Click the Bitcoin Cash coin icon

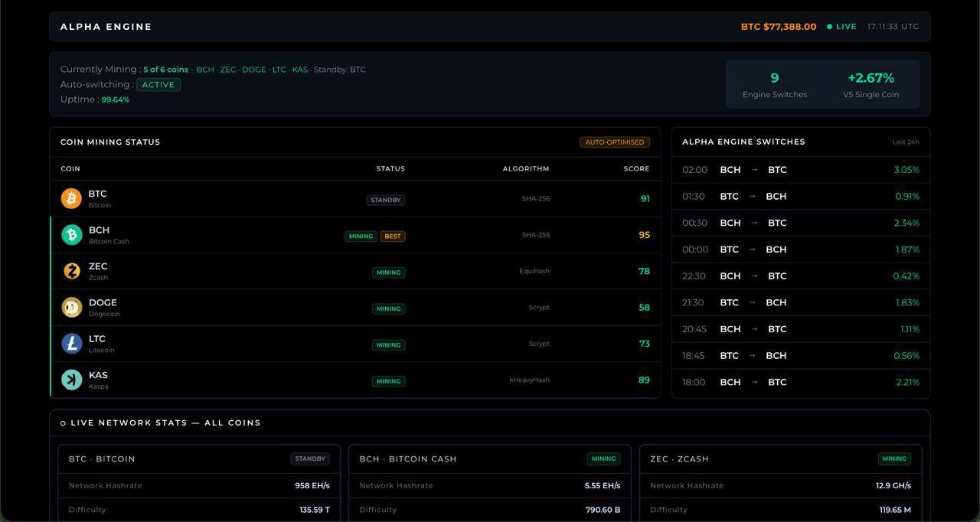(72, 235)
